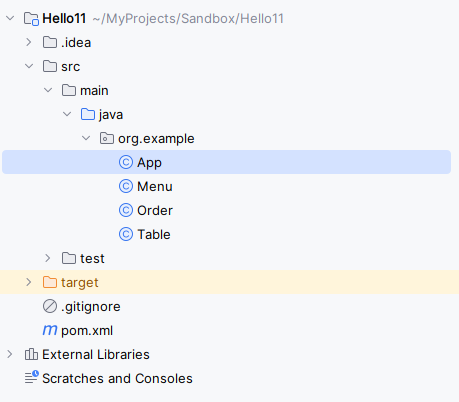Click the Scratches and Consoles icon
This screenshot has height=402, width=459.
pyautogui.click(x=32, y=378)
